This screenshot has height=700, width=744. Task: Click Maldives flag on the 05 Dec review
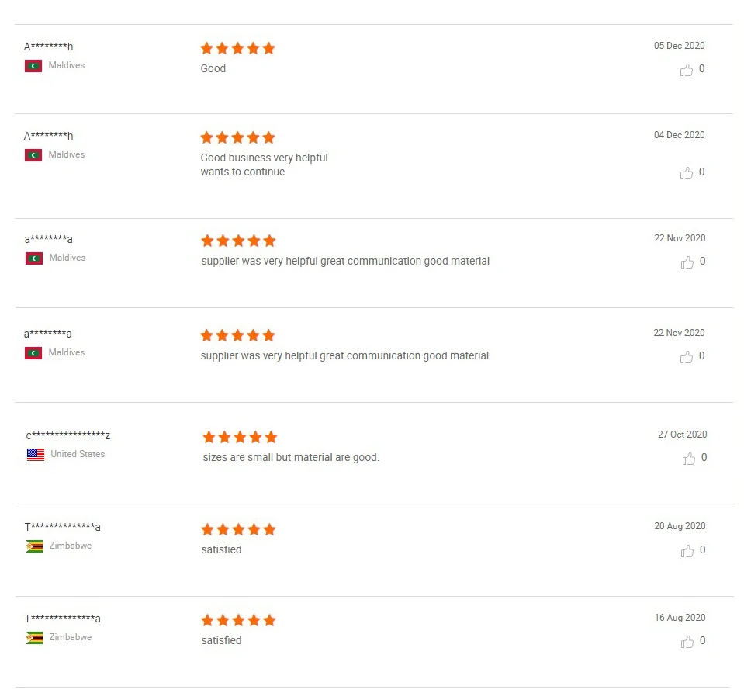coord(33,66)
